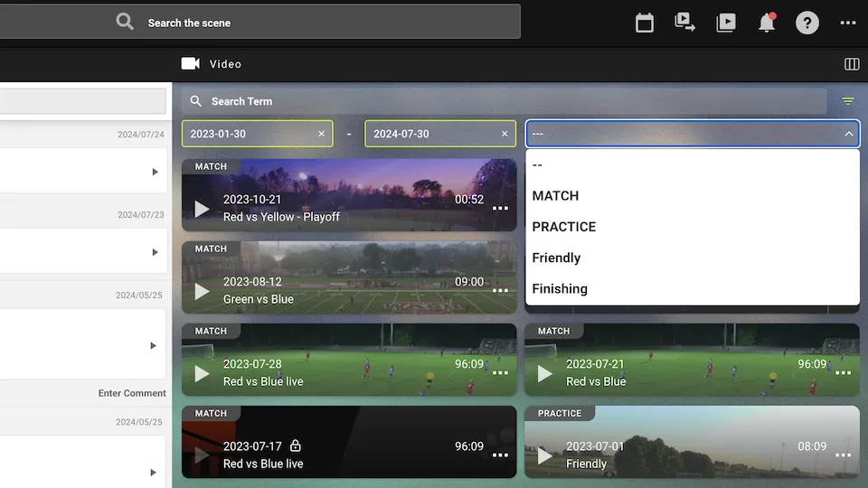868x488 pixels.
Task: Click the Search Term field
Action: 505,101
